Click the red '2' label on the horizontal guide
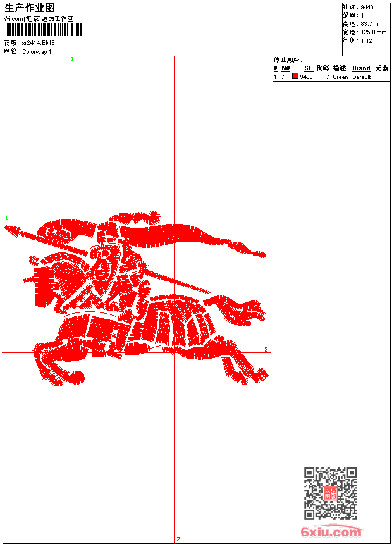Viewport: 392px width, 544px height. coord(266,349)
